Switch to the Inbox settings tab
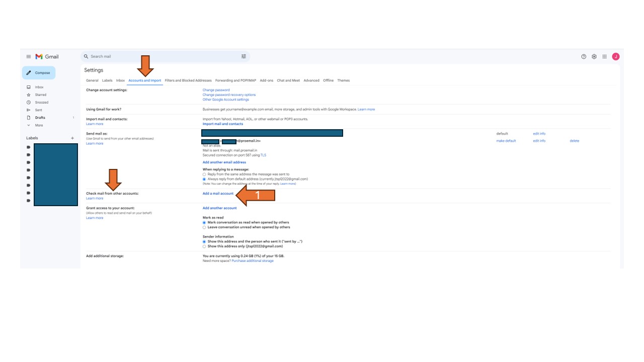The height and width of the screenshot is (362, 644). pyautogui.click(x=120, y=80)
